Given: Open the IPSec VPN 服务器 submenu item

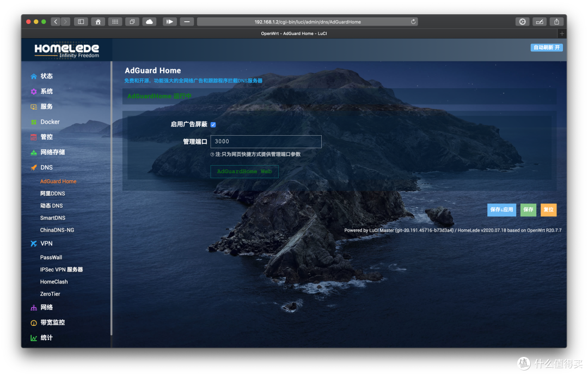Looking at the screenshot, I should tap(62, 269).
